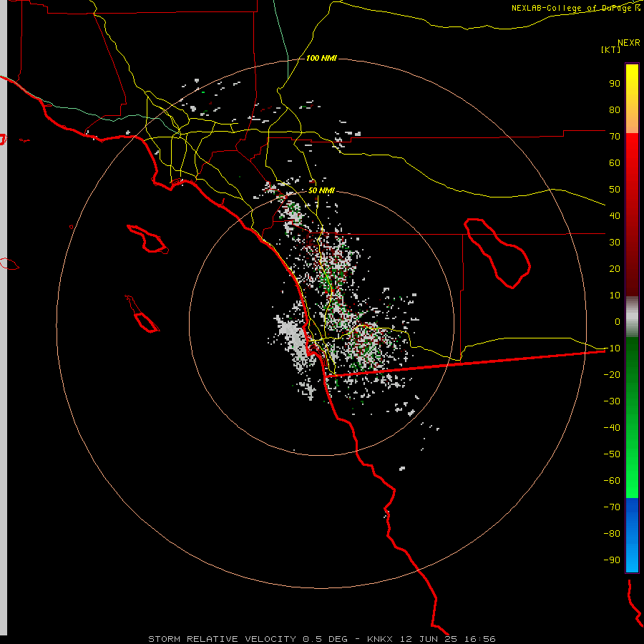Click the 80 value on the velocity scale
The width and height of the screenshot is (644, 644).
coord(615,110)
